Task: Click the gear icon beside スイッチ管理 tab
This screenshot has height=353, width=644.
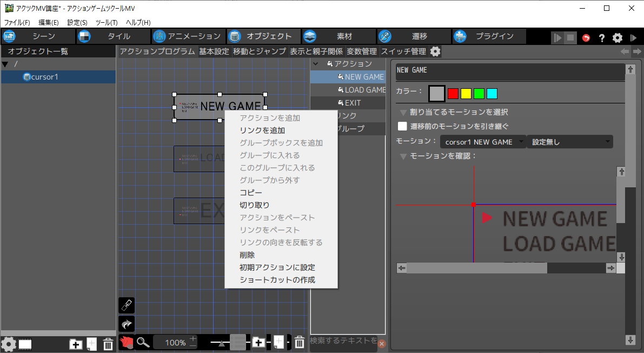Action: pos(435,51)
